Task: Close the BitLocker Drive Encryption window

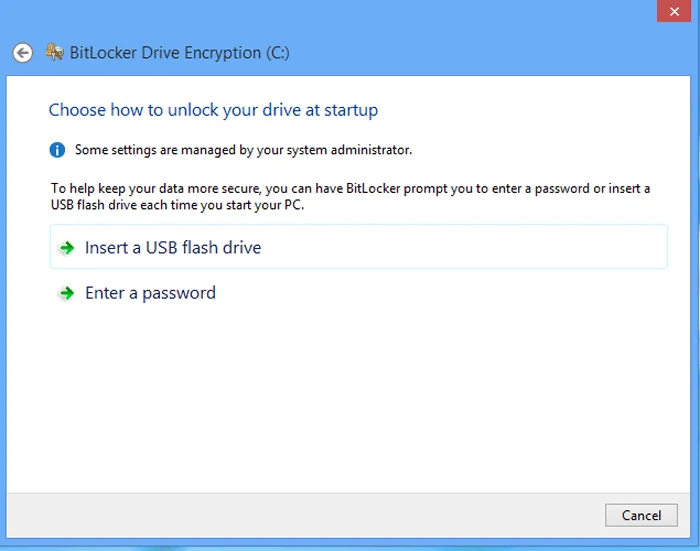Action: pos(674,11)
